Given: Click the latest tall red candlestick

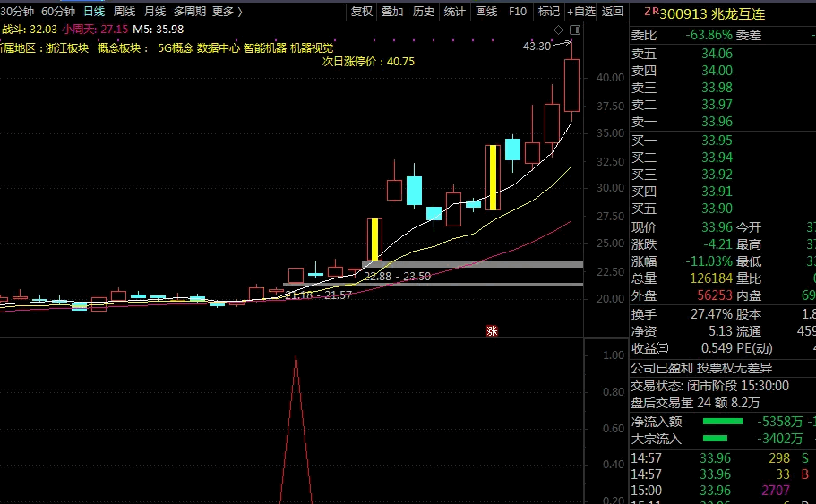Looking at the screenshot, I should click(x=572, y=85).
